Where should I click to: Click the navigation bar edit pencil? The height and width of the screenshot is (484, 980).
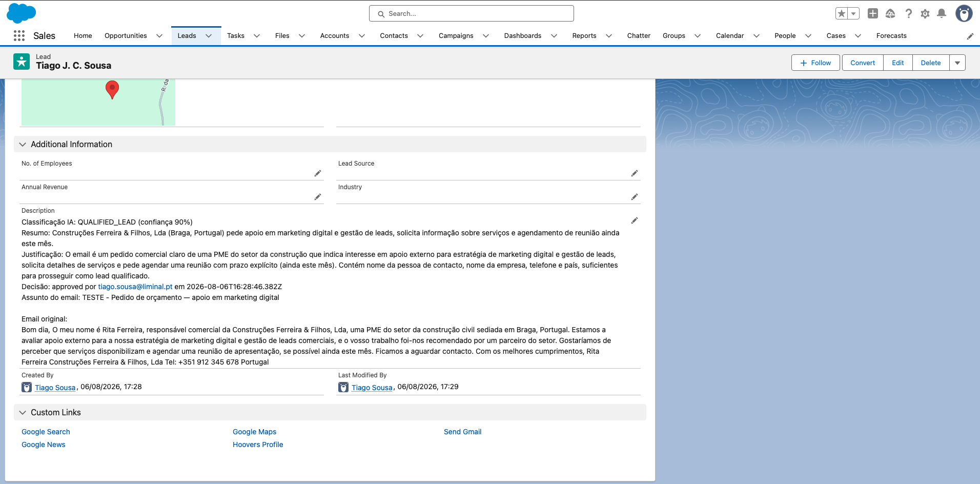click(970, 36)
